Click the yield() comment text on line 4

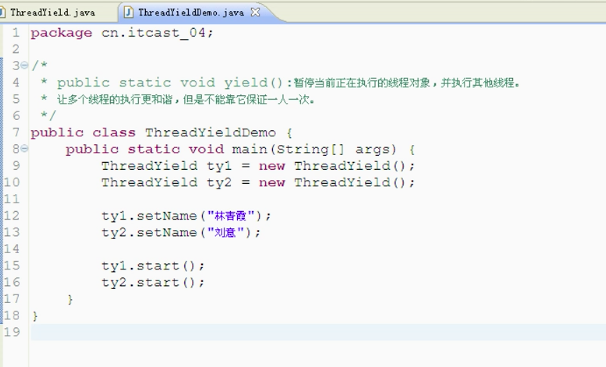(288, 83)
